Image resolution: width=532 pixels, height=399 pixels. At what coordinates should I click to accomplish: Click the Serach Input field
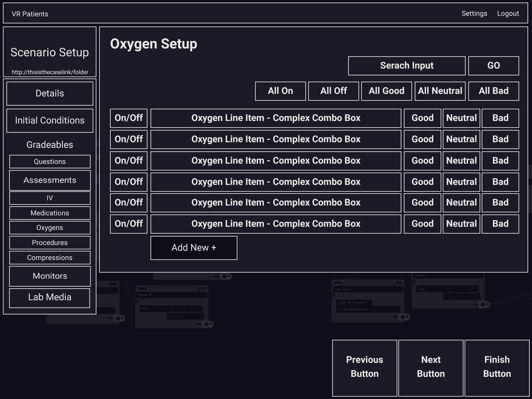(x=406, y=66)
